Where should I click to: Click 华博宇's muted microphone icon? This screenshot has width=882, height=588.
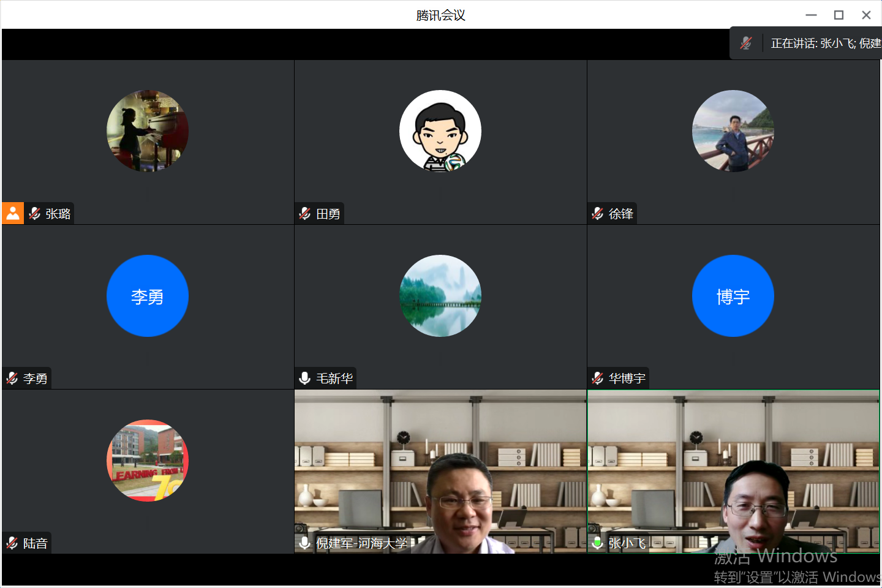coord(598,379)
